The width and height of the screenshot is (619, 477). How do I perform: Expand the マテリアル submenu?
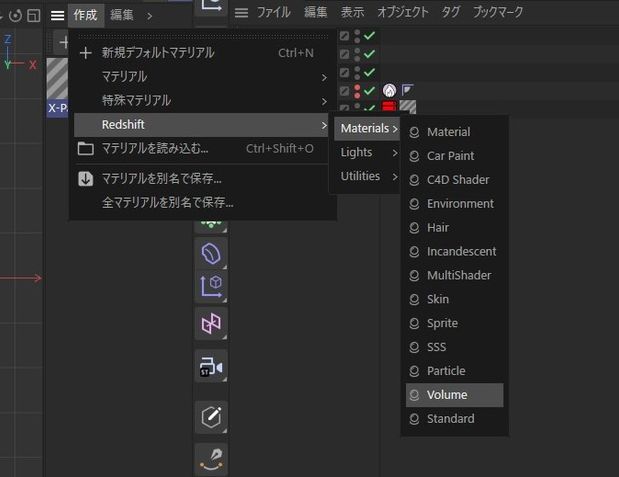pos(201,77)
